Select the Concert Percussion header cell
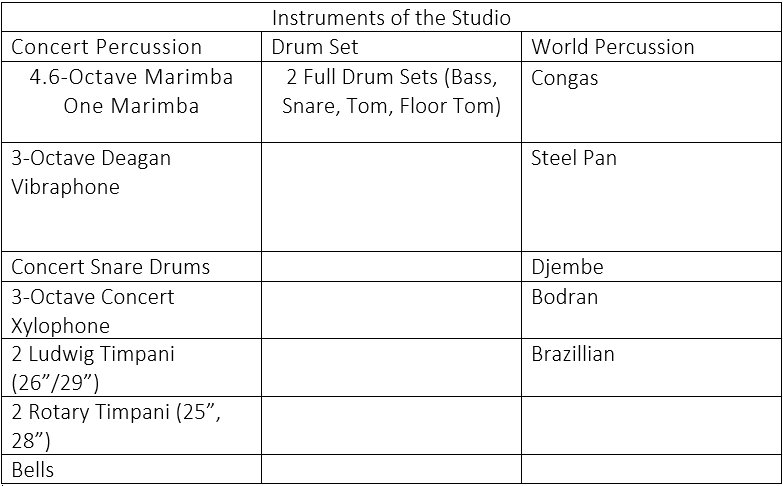This screenshot has height=486, width=783. click(x=131, y=47)
